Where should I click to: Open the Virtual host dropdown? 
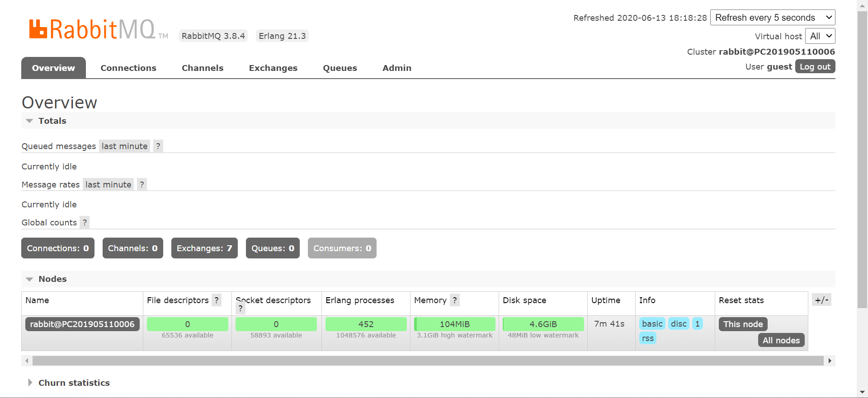pyautogui.click(x=820, y=36)
